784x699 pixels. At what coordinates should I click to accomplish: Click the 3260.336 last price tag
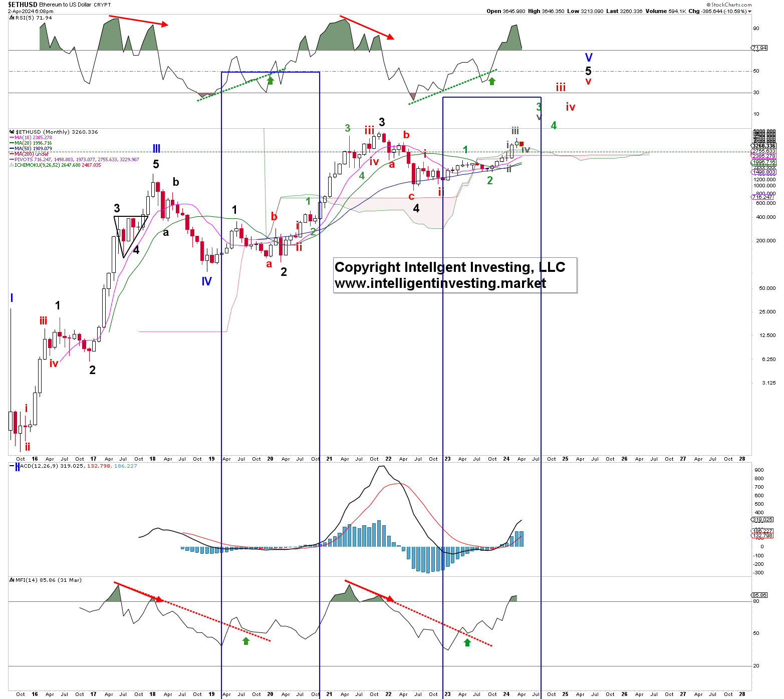[763, 146]
